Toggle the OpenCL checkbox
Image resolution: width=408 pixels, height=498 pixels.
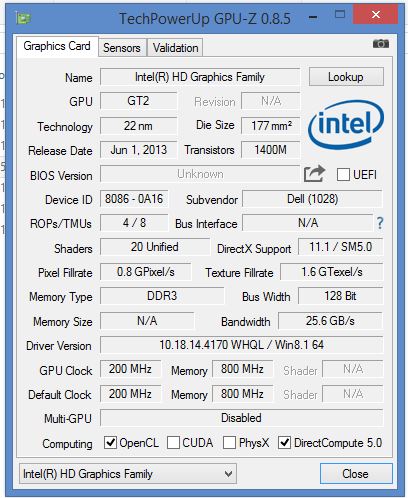pyautogui.click(x=110, y=443)
